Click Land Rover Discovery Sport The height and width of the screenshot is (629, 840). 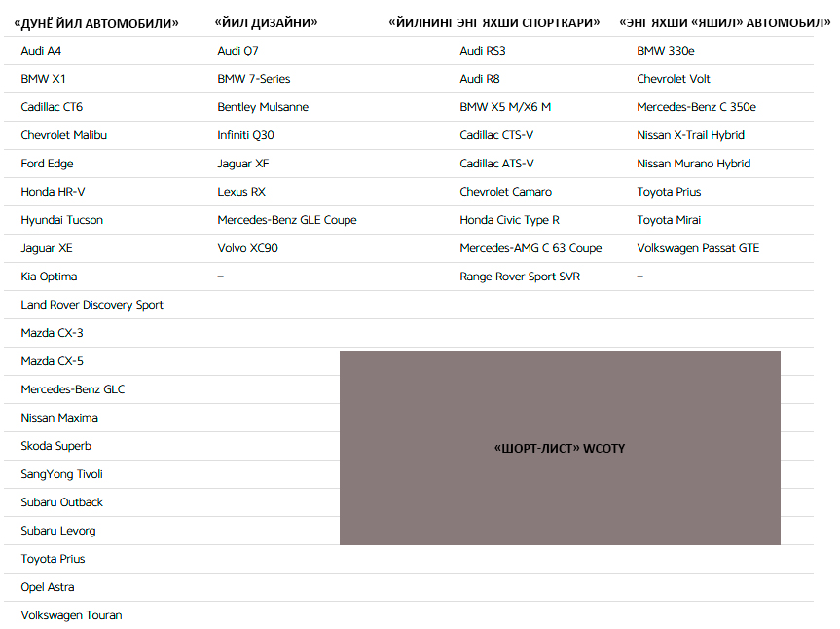point(92,305)
